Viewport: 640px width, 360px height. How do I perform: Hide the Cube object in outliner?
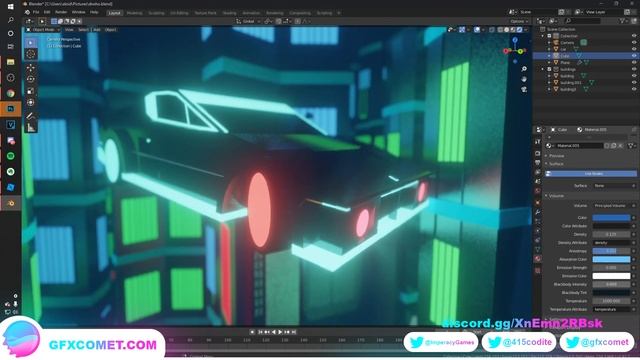click(634, 56)
